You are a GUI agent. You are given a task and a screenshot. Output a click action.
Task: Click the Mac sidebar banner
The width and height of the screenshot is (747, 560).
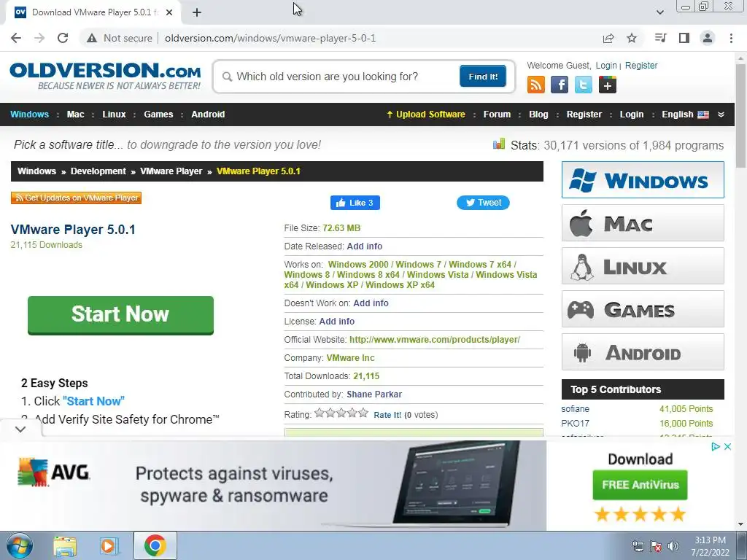(x=643, y=223)
